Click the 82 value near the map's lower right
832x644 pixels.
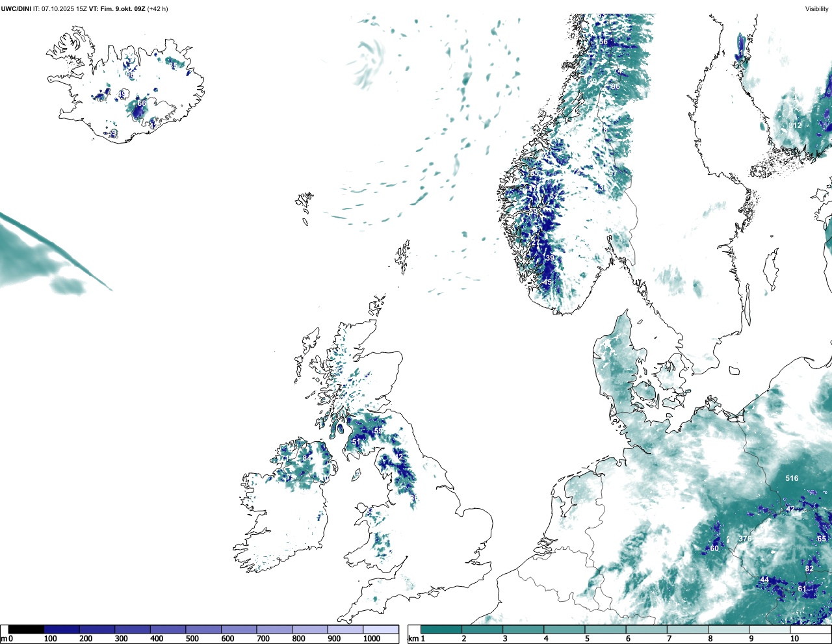pos(809,569)
